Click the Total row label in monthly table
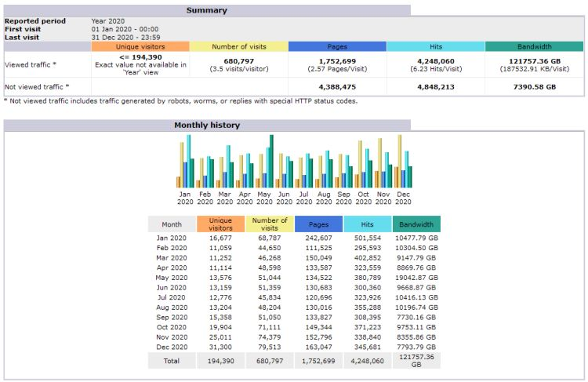The height and width of the screenshot is (382, 588). [172, 361]
